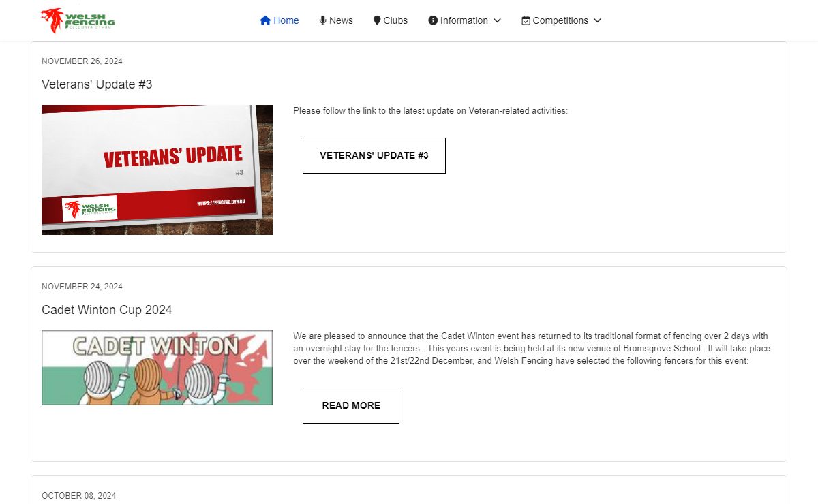The image size is (818, 504).
Task: Click the map pin icon beside Clubs
Action: pos(377,20)
